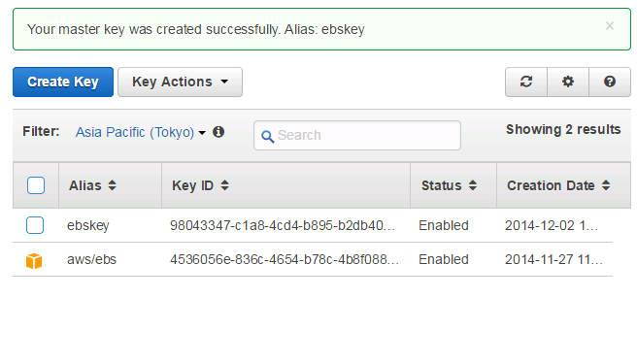Select the ebskey row checkbox
The image size is (637, 364).
point(35,225)
